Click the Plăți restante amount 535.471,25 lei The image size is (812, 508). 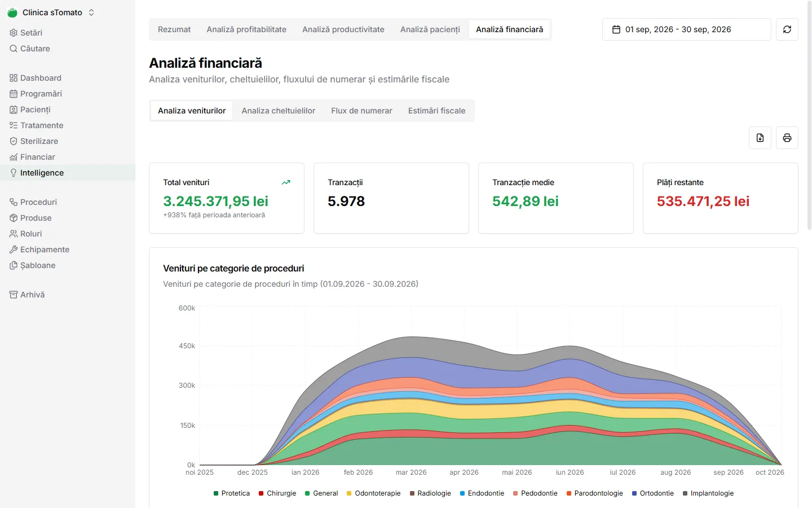[x=703, y=201]
